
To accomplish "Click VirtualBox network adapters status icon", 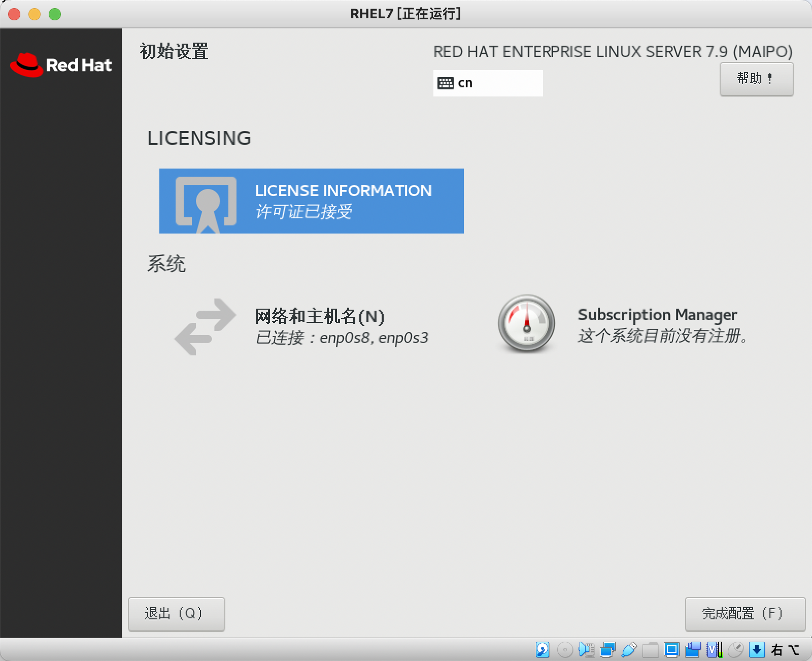I will [607, 649].
